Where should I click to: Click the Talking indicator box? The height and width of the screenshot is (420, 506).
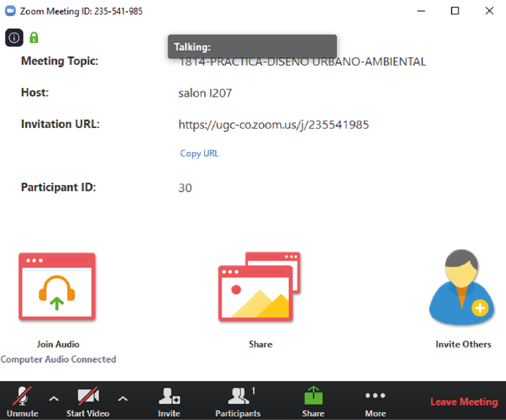(x=252, y=47)
